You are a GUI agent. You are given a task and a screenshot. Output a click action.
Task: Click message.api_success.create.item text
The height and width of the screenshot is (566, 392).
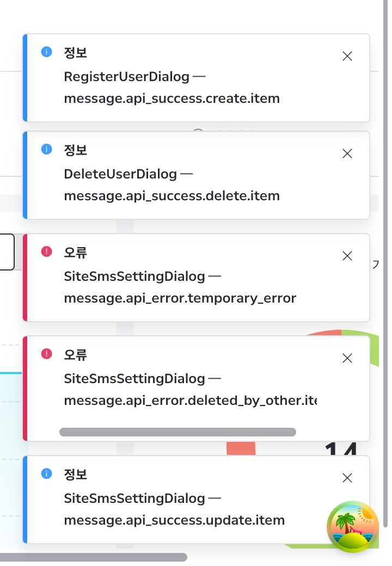coord(172,99)
